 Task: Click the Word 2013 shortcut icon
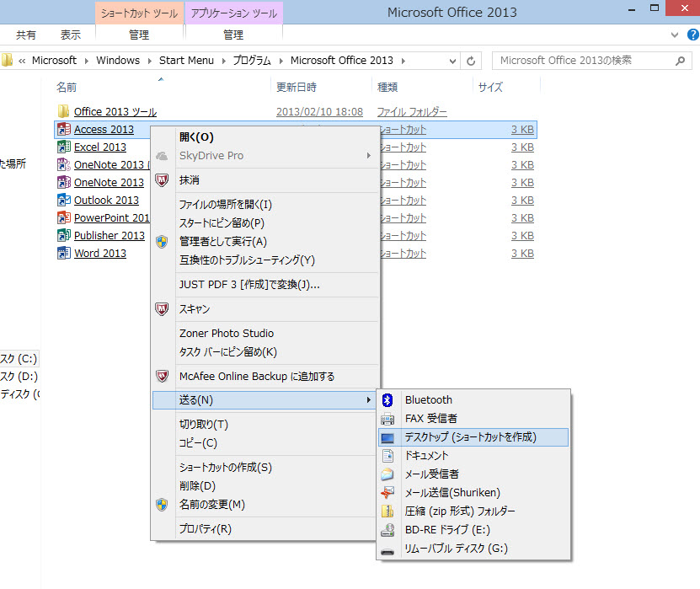(x=64, y=253)
